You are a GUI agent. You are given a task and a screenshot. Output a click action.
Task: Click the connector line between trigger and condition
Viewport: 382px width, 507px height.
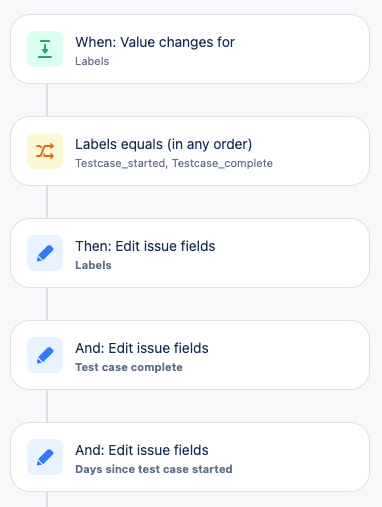(x=47, y=100)
